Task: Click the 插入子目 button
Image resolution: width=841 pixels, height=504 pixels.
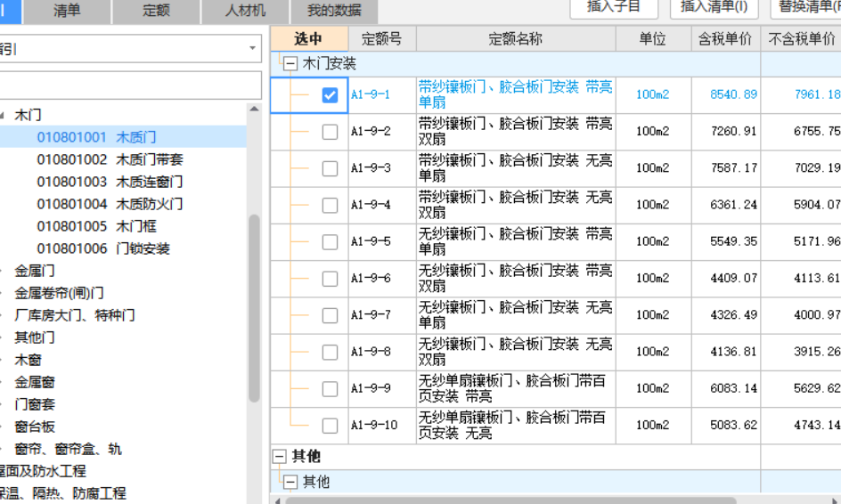Action: coord(614,7)
